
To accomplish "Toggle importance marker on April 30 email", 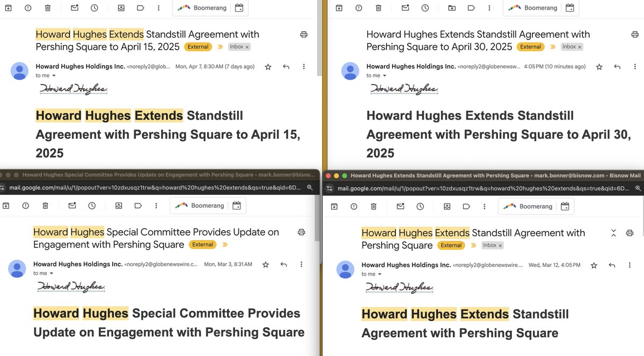I will point(552,47).
